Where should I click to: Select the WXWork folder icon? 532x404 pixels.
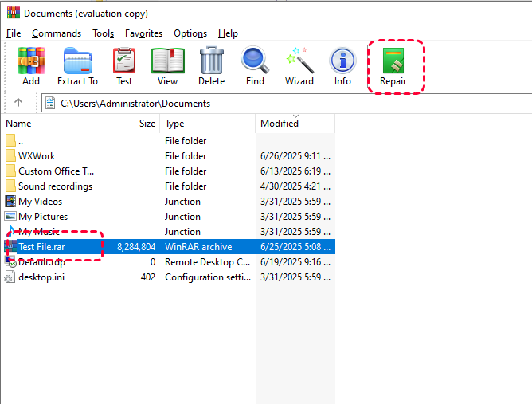click(x=10, y=155)
